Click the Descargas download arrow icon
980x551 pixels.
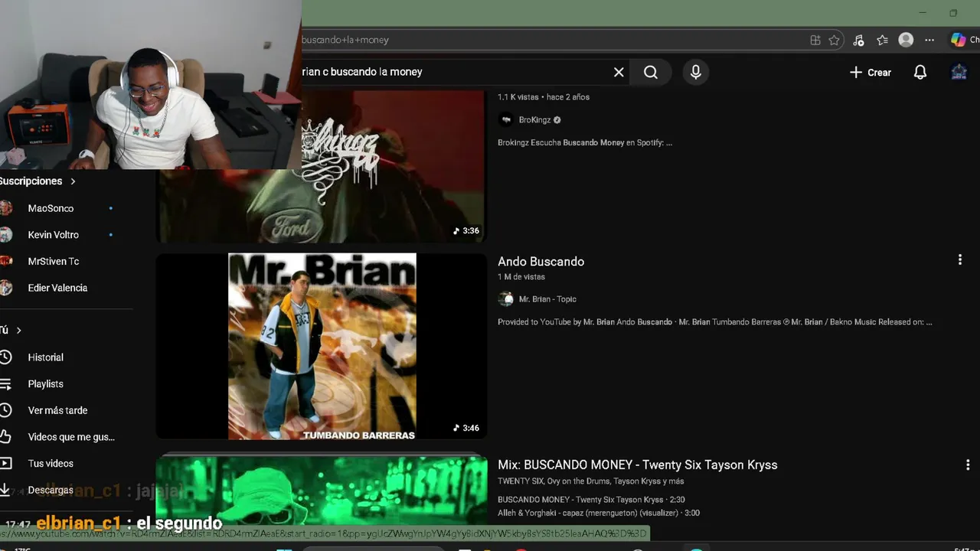(x=5, y=490)
